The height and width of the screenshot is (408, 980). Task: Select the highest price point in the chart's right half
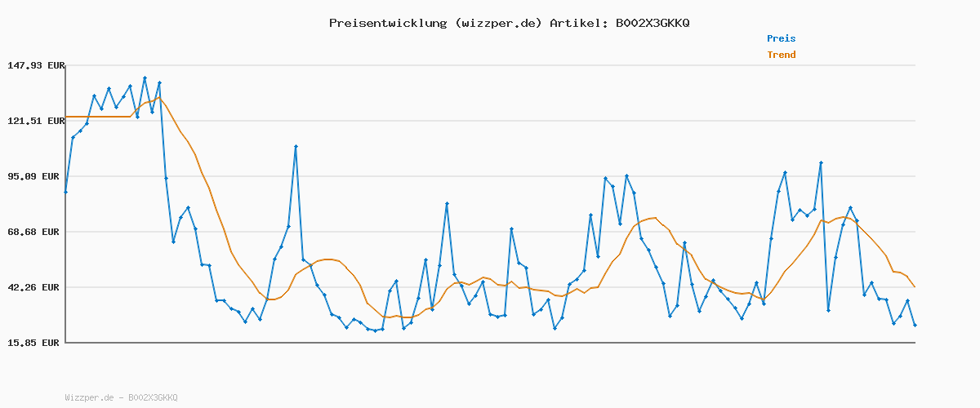pos(821,163)
